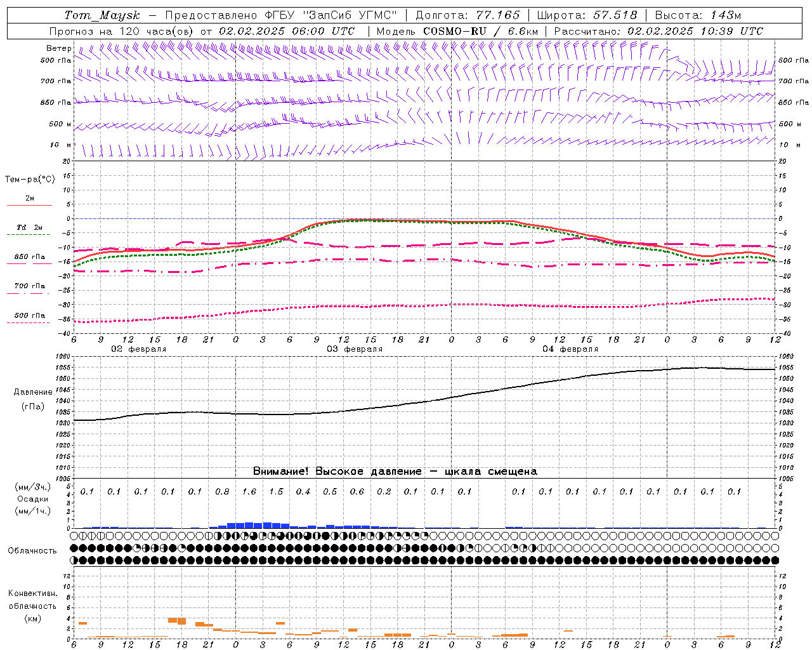This screenshot has width=812, height=650.
Task: Select the computed time 02.02.2025 10:39 UTC
Action: [695, 31]
